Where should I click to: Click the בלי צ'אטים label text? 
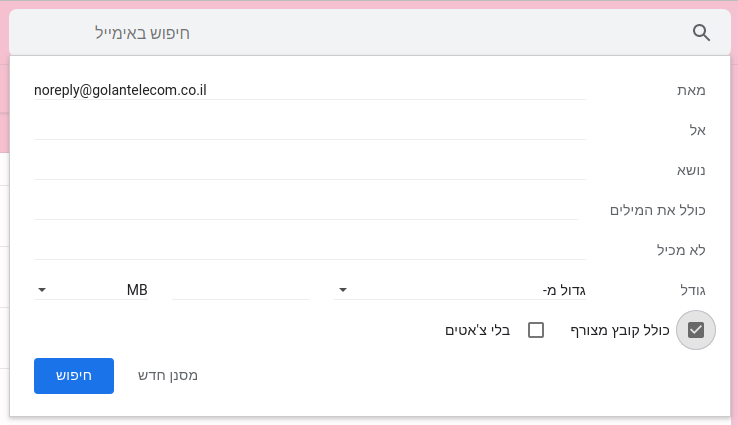[x=478, y=330]
